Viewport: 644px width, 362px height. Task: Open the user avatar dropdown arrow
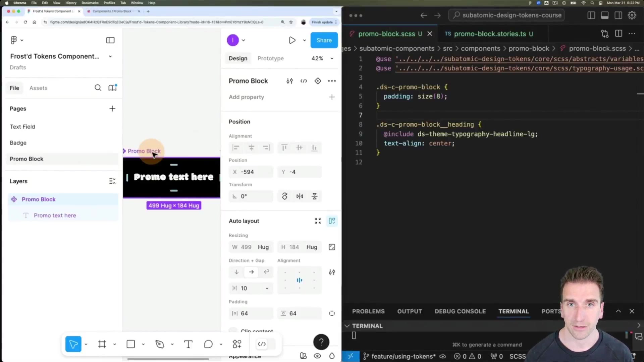(x=244, y=40)
